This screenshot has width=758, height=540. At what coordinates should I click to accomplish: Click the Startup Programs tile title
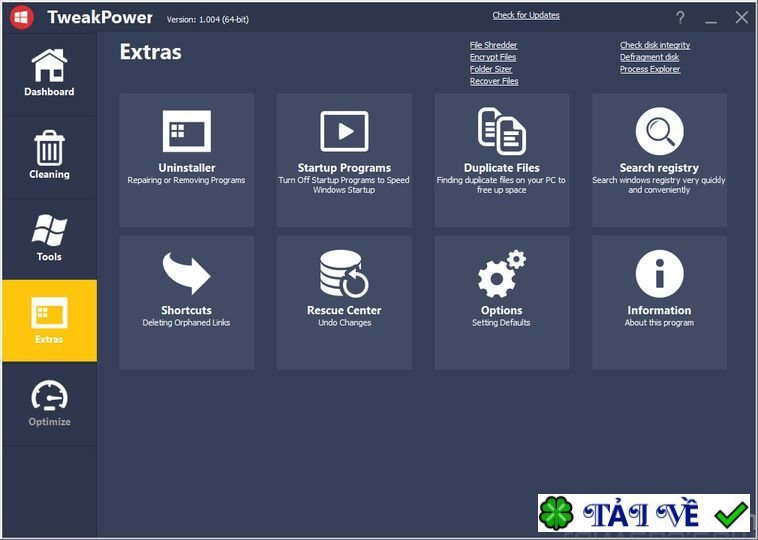[x=344, y=168]
